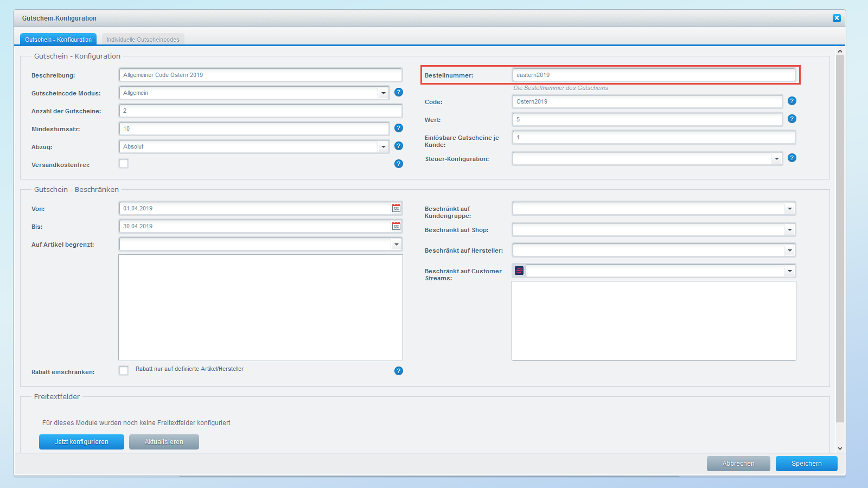Toggle Rabatt nur auf definierte Artikel/Hersteller

pyautogui.click(x=124, y=370)
